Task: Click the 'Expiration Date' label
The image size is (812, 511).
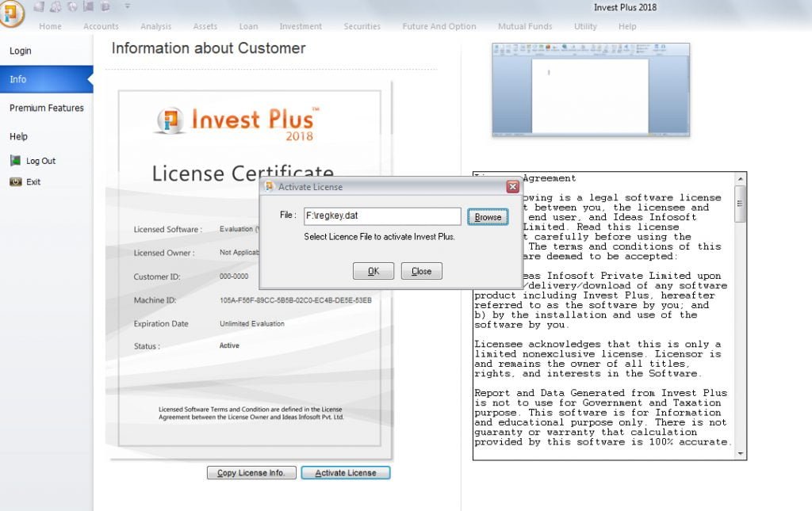Action: 161,324
